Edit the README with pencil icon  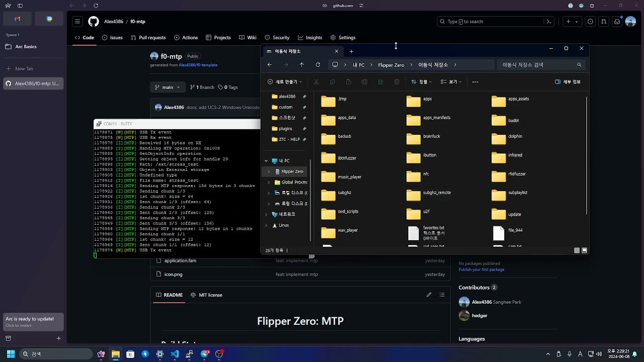(429, 295)
